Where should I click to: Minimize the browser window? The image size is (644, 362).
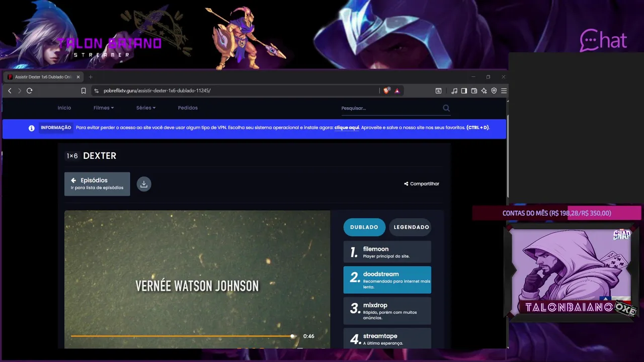[473, 77]
